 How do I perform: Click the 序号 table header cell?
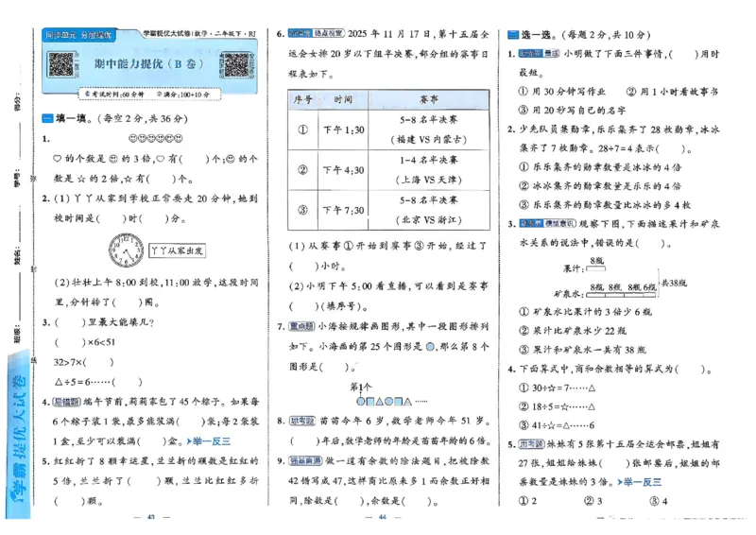[x=302, y=99]
